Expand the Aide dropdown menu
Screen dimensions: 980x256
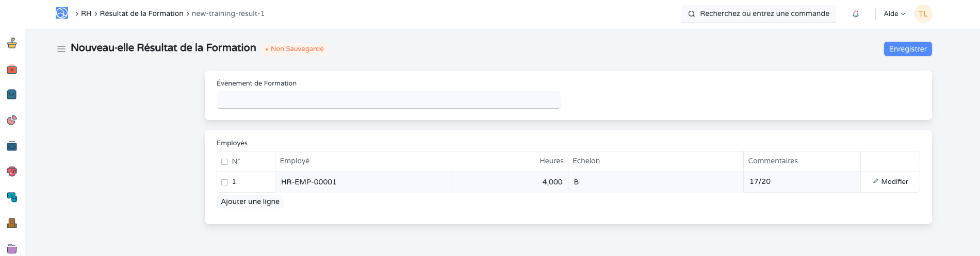pos(894,14)
